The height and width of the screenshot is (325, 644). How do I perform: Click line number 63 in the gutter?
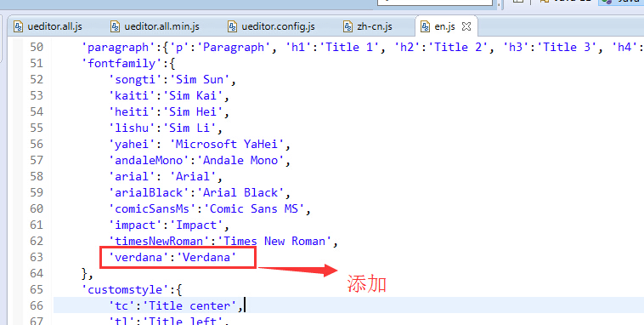click(37, 257)
